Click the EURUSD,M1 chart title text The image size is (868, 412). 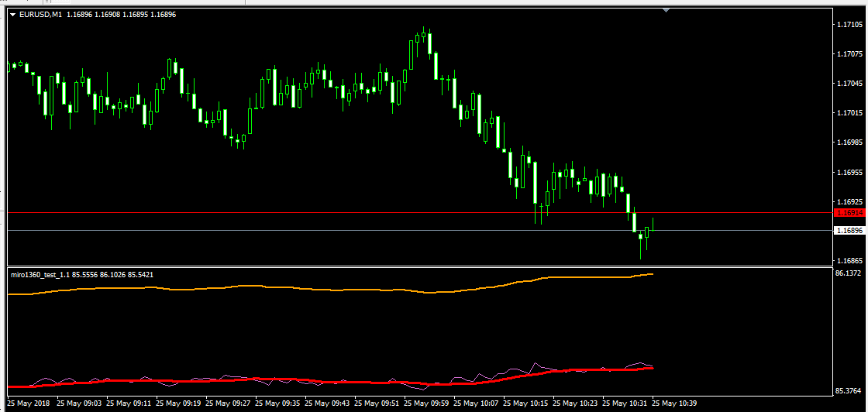tap(40, 15)
